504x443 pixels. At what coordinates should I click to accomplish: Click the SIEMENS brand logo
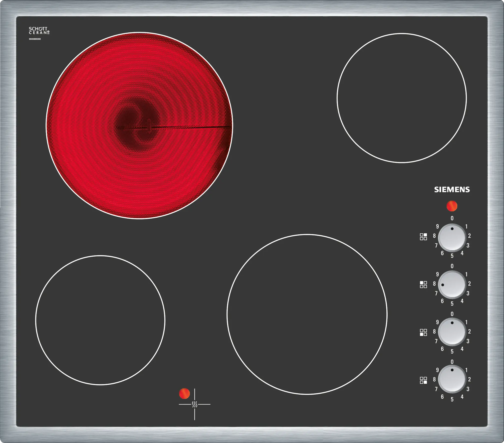pos(452,190)
